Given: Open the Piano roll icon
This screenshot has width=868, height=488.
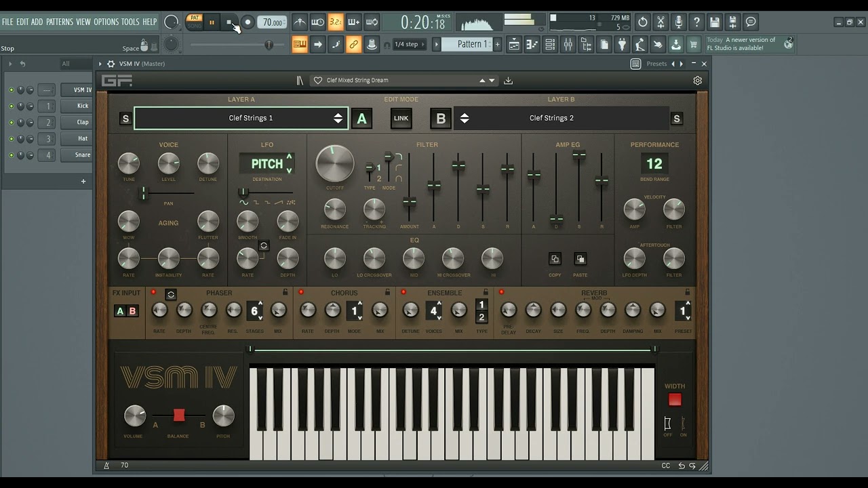Looking at the screenshot, I should (x=532, y=45).
